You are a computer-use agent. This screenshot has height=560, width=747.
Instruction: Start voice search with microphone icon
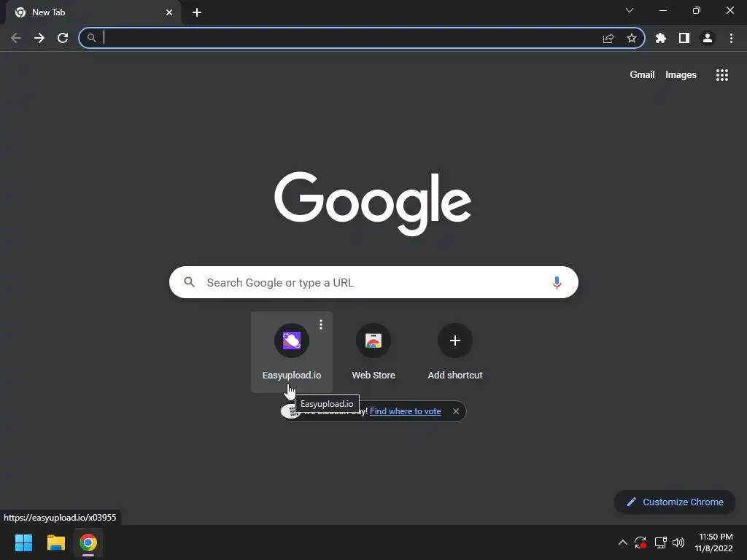point(557,282)
